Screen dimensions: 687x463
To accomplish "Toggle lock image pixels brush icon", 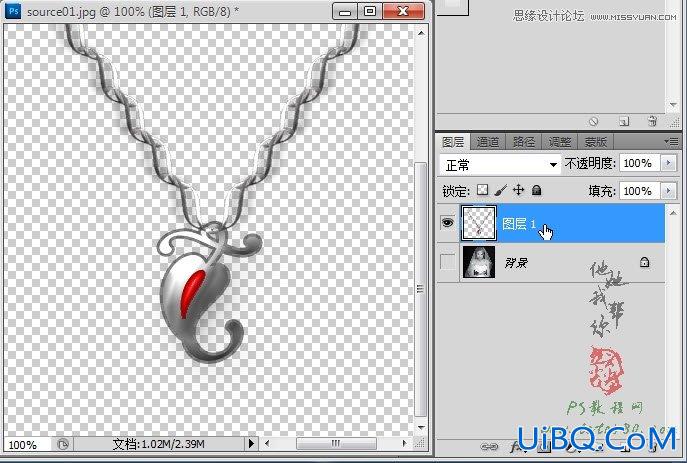I will pyautogui.click(x=500, y=190).
